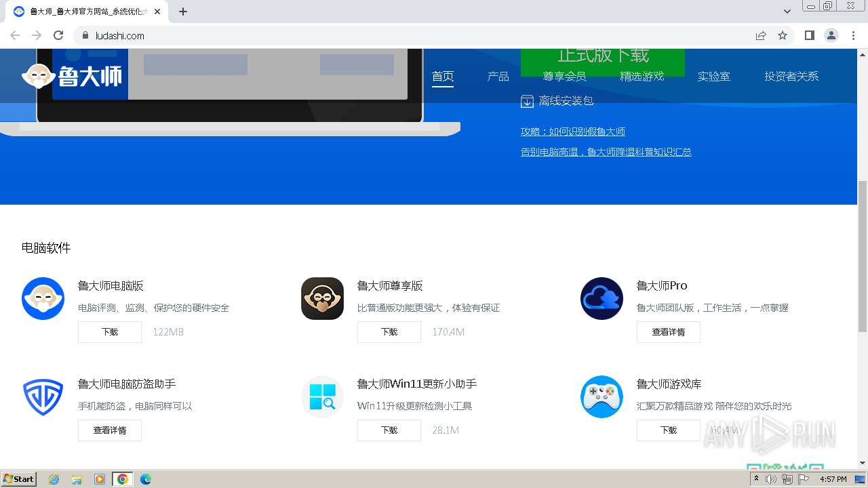This screenshot has height=488, width=868.
Task: Bookmark this page with the star icon
Action: coord(783,35)
